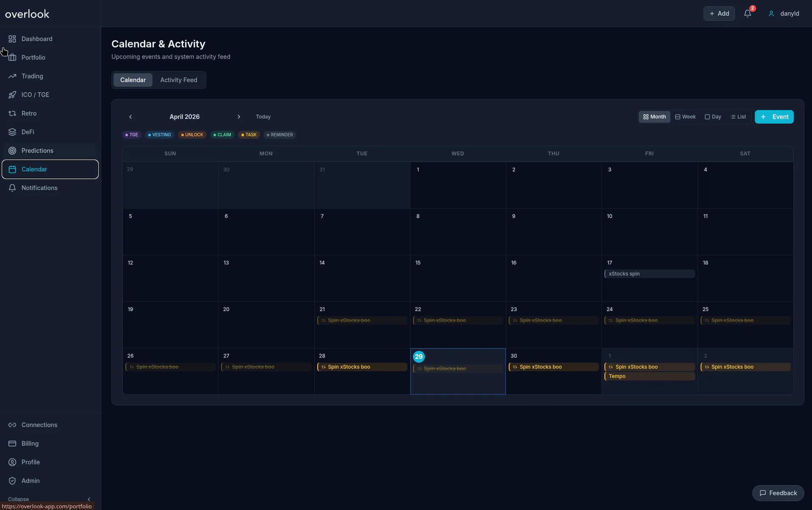Toggle the REMINDER event type filter
This screenshot has width=812, height=510.
(280, 135)
